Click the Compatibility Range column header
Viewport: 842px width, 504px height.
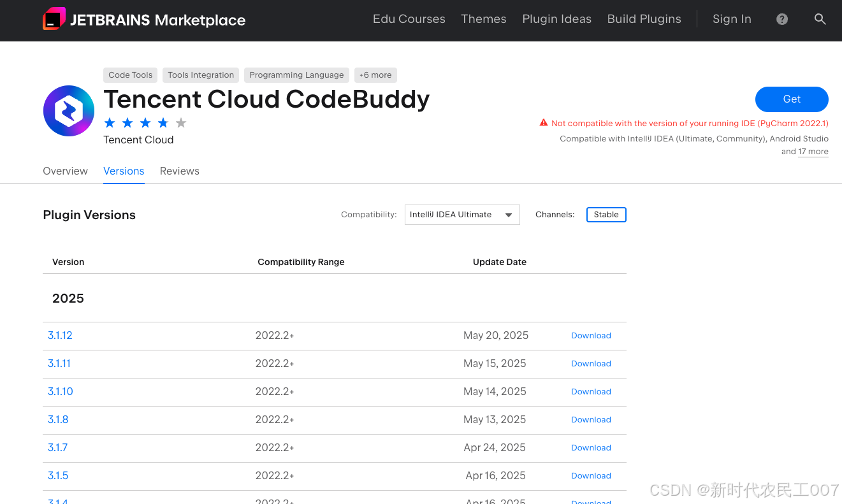[x=301, y=262]
